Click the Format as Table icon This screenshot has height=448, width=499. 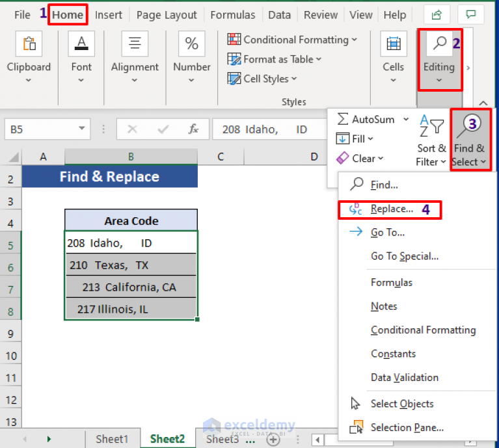coord(234,59)
